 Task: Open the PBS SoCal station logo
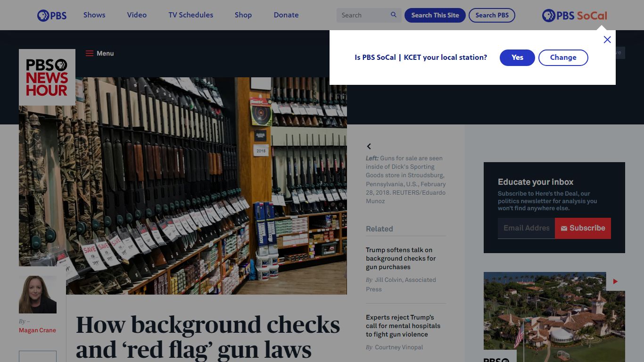point(575,16)
